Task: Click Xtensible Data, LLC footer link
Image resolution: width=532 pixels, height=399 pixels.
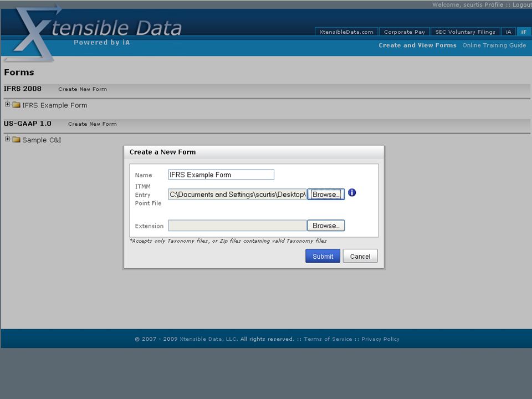Action: (x=208, y=339)
